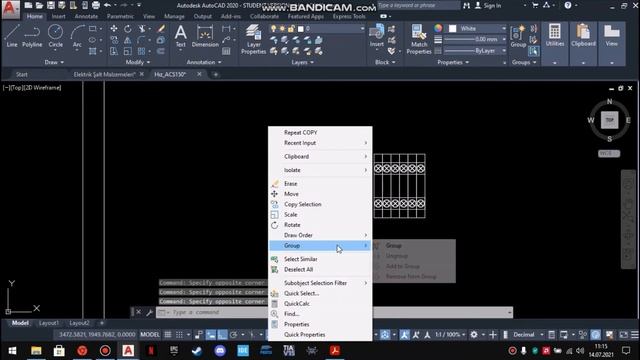Click the Erase icon in Modify panel

[x=161, y=29]
